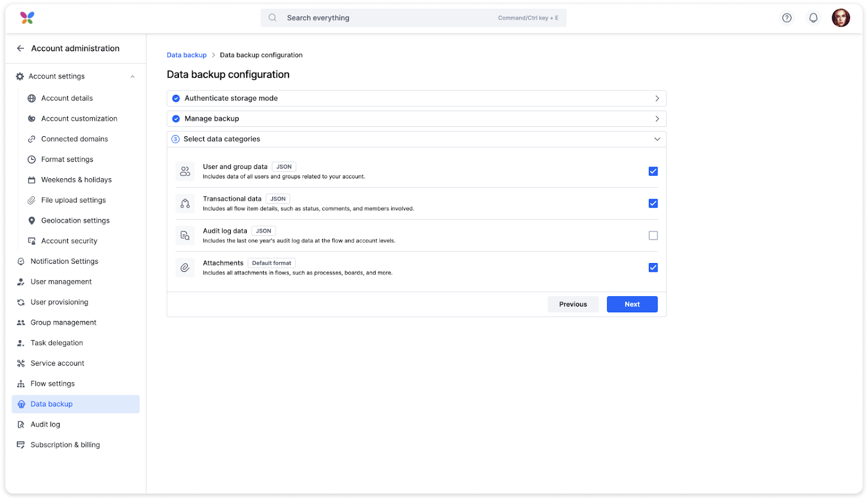Image resolution: width=868 pixels, height=500 pixels.
Task: Click the Account settings gear icon
Action: coord(20,76)
